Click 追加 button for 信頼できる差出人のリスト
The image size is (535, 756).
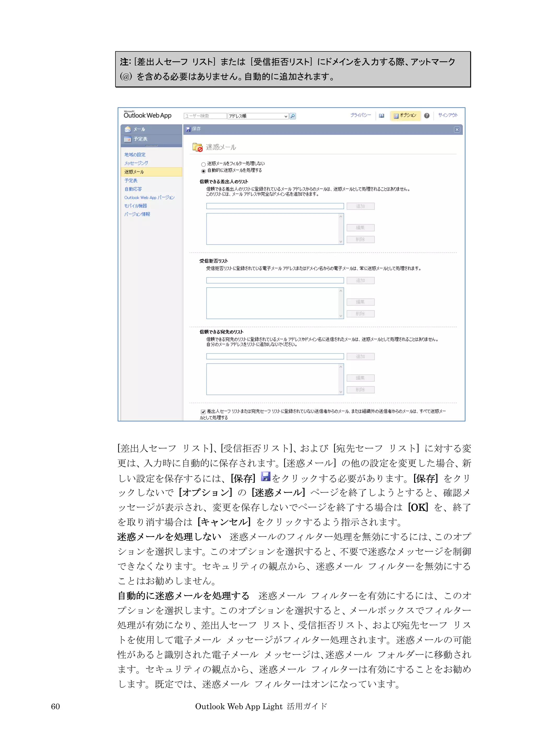coord(360,206)
